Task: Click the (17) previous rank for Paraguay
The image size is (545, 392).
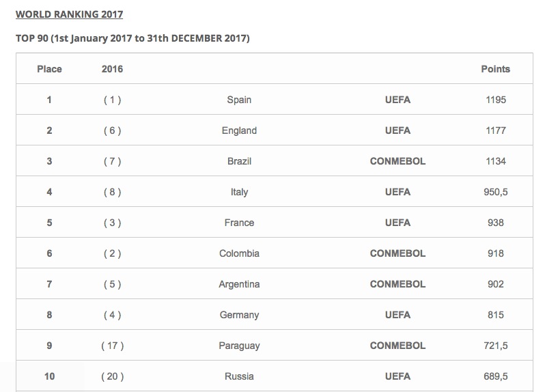Action: (x=112, y=346)
